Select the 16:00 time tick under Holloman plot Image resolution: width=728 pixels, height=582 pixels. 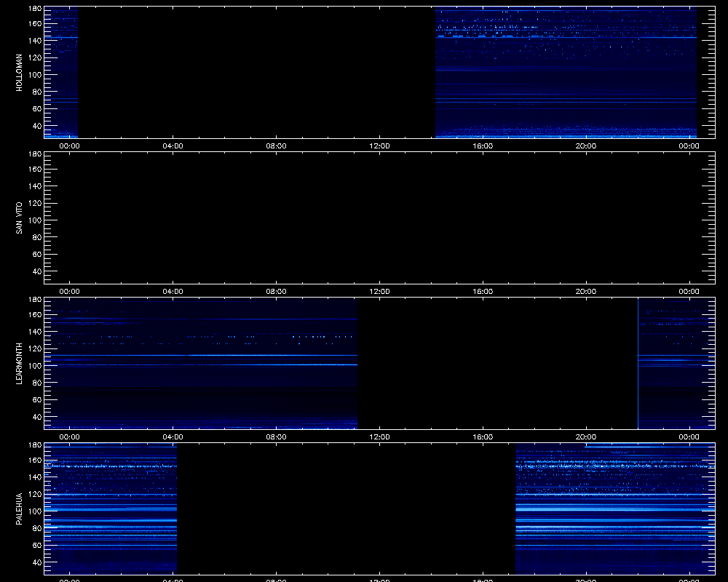point(483,145)
